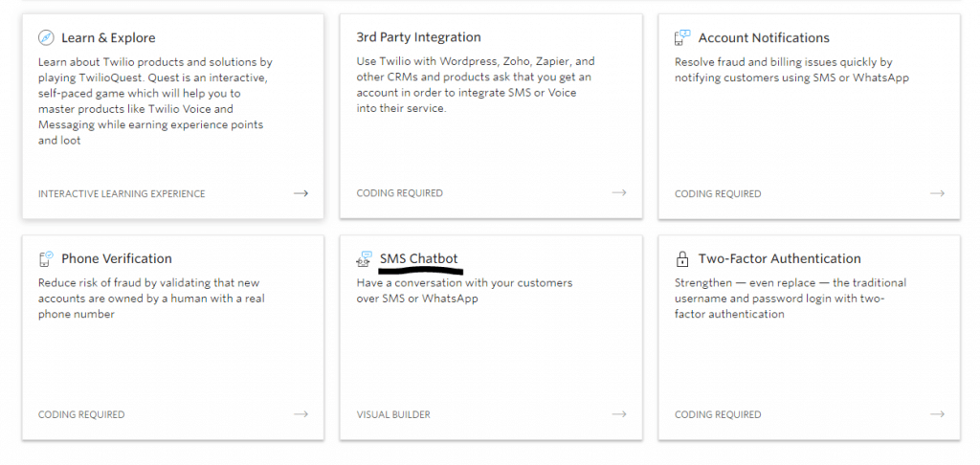This screenshot has height=465, width=980.
Task: Click CODING REQUIRED on Two-Factor Authentication card
Action: (718, 414)
